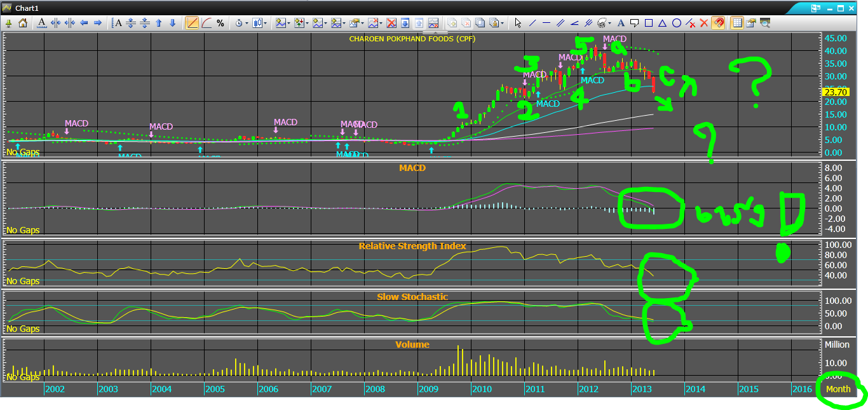The height and width of the screenshot is (410, 868).
Task: Click the Chart1 window title
Action: pyautogui.click(x=25, y=8)
